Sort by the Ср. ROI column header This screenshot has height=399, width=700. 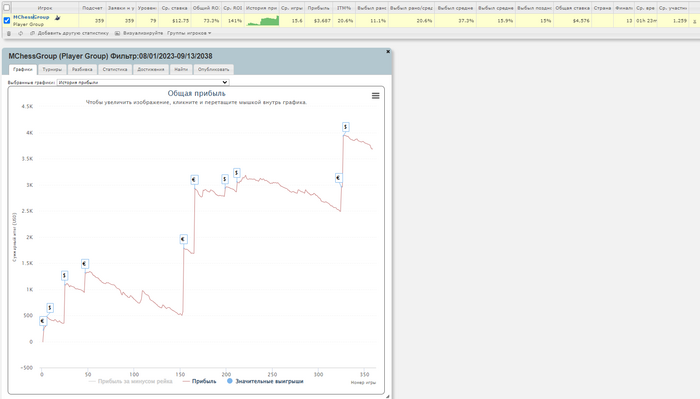pos(233,8)
